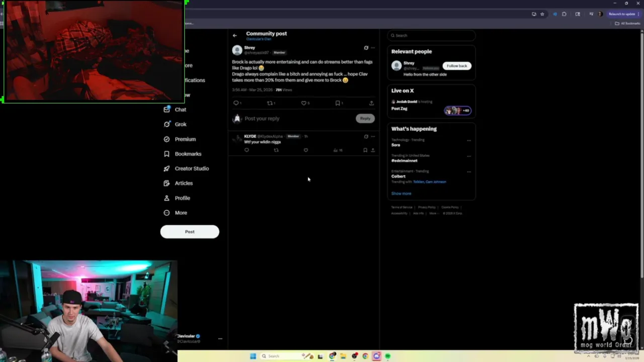Open Chat in the sidebar

[x=175, y=110]
